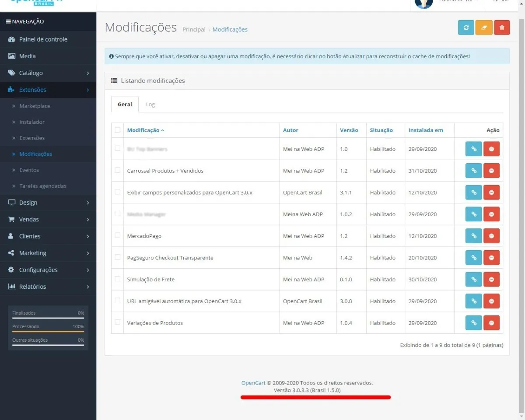Disable Carrossel Produtos + Vendidos modification
Screen dimensions: 525x420
pyautogui.click(x=491, y=171)
